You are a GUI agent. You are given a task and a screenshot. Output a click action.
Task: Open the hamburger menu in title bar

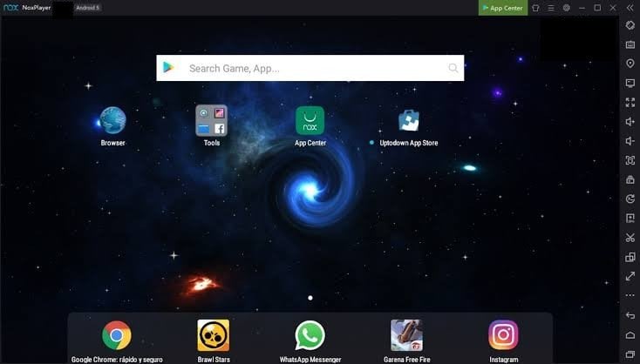point(551,8)
